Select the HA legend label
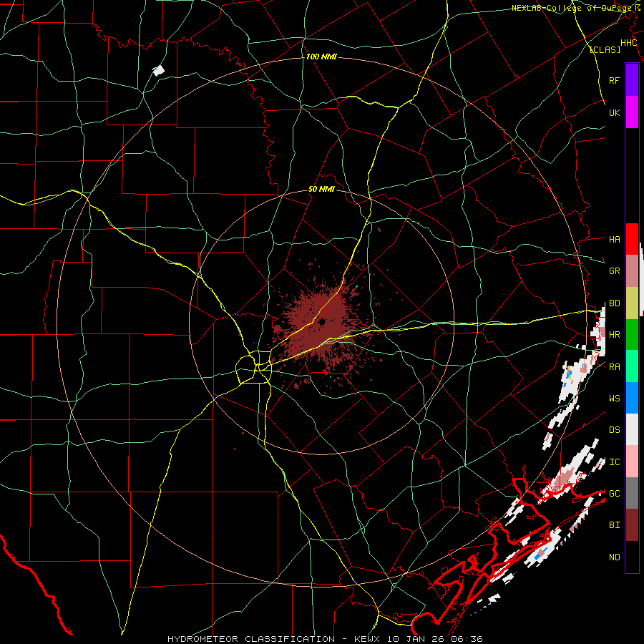This screenshot has height=644, width=644. click(615, 239)
